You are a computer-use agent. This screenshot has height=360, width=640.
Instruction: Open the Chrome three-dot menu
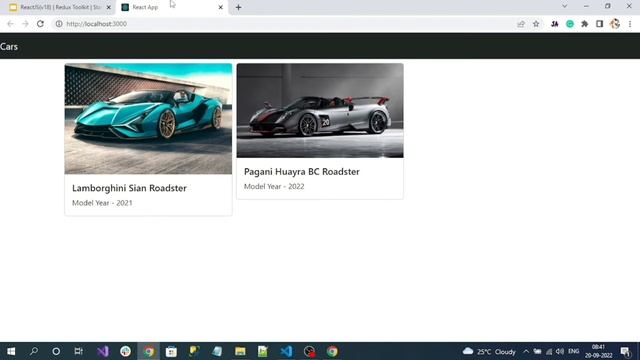[630, 24]
